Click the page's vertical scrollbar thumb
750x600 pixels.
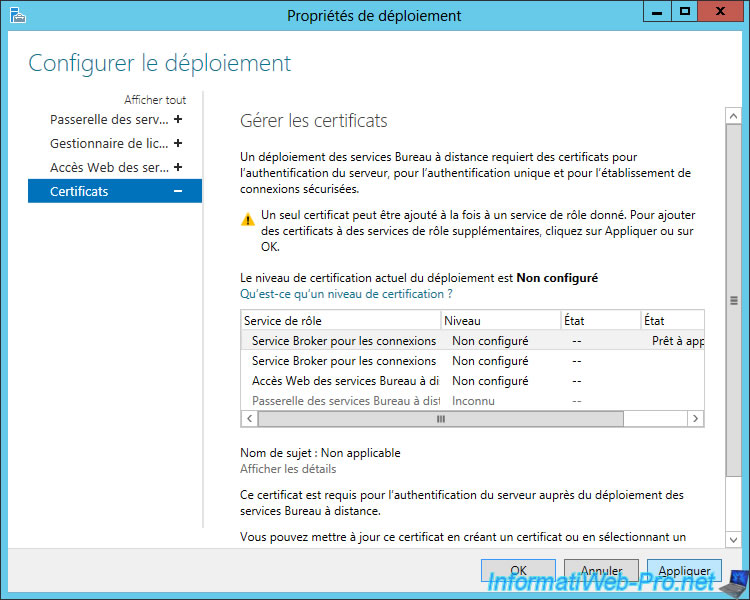pos(733,300)
